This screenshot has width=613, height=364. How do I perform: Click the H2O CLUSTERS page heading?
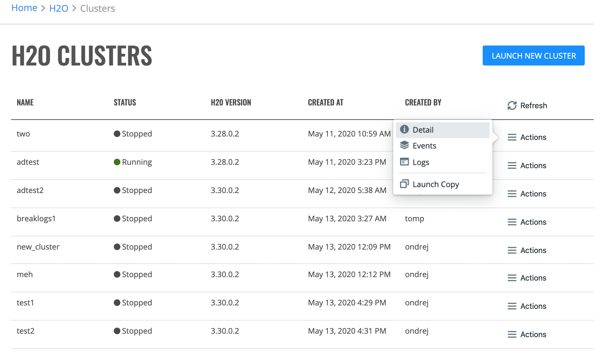click(x=82, y=55)
